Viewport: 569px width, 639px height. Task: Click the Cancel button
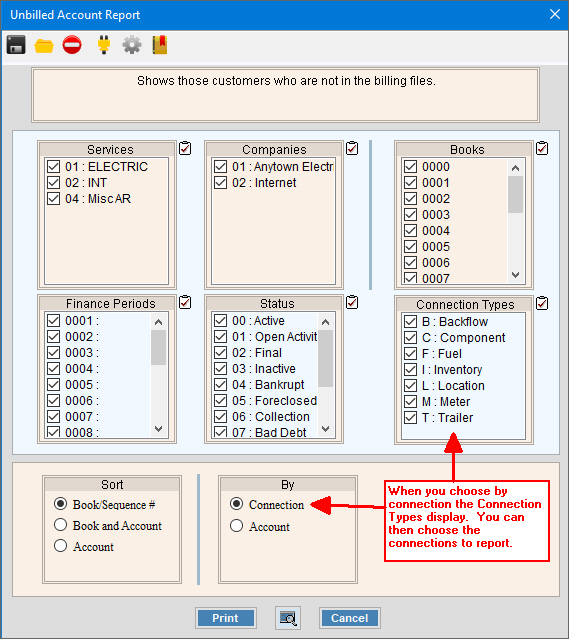(350, 618)
